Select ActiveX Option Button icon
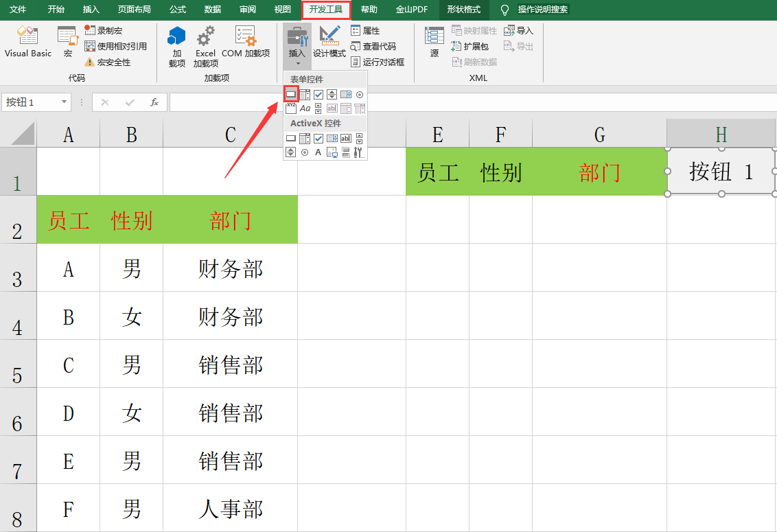 305,152
